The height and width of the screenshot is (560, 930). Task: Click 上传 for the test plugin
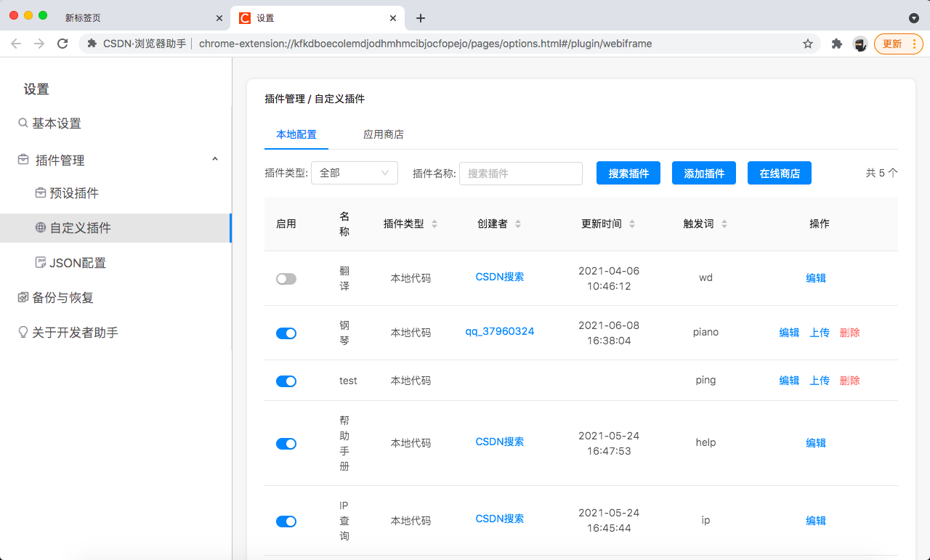(820, 381)
